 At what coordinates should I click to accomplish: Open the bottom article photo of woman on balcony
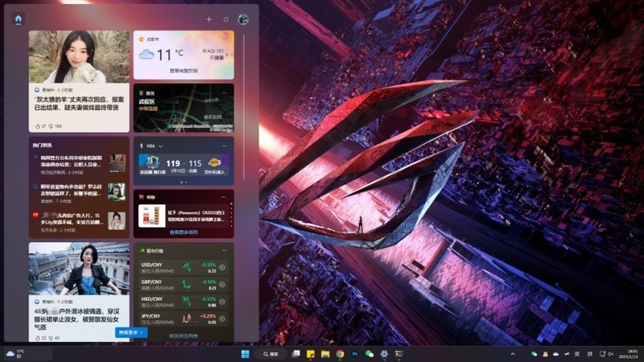[79, 269]
